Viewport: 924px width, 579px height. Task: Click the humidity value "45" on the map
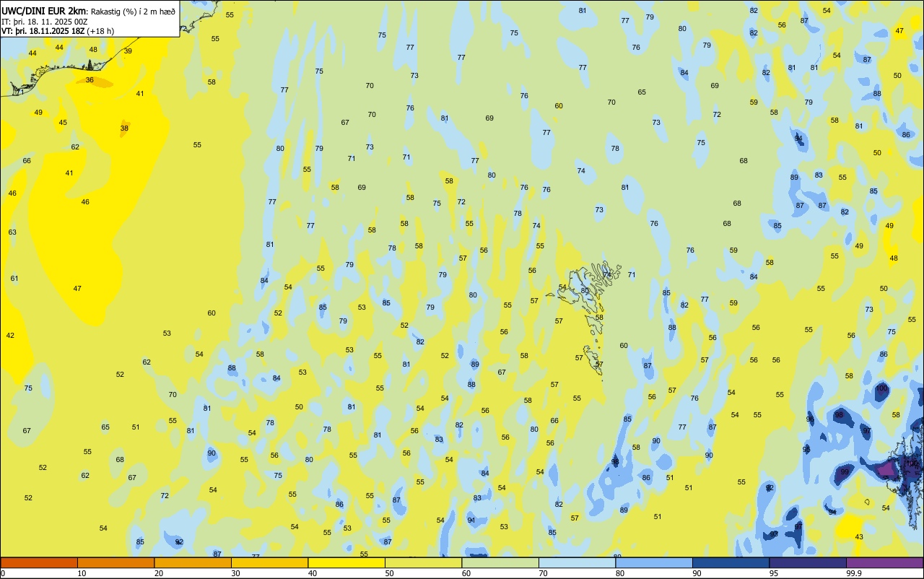point(63,123)
